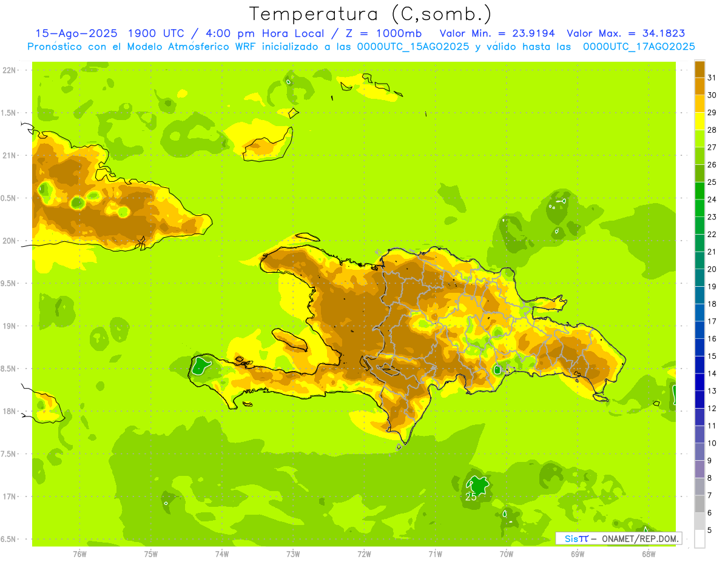Click the '28' color bar label

pos(712,130)
